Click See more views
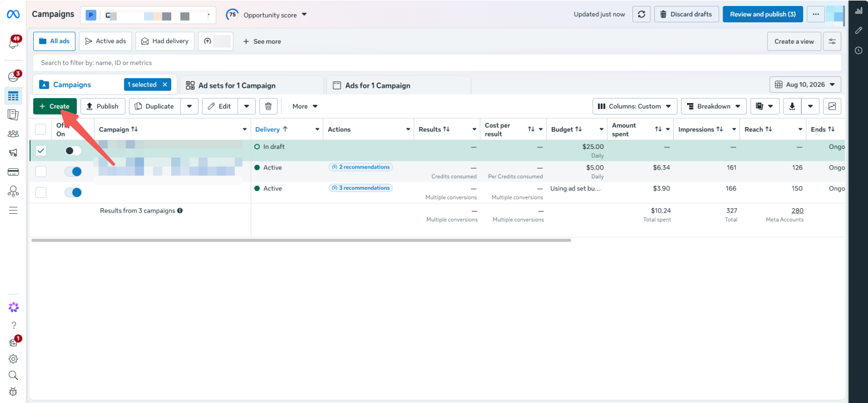This screenshot has height=403, width=868. coord(262,41)
